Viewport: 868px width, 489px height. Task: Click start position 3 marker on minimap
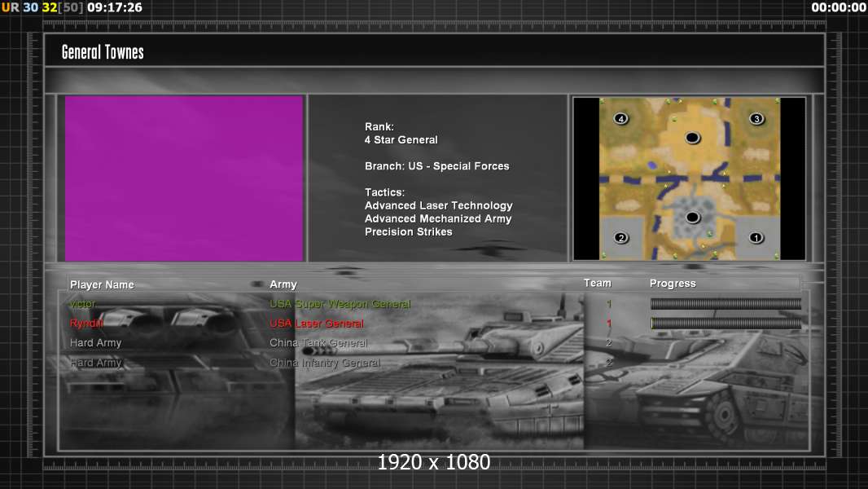pyautogui.click(x=756, y=118)
